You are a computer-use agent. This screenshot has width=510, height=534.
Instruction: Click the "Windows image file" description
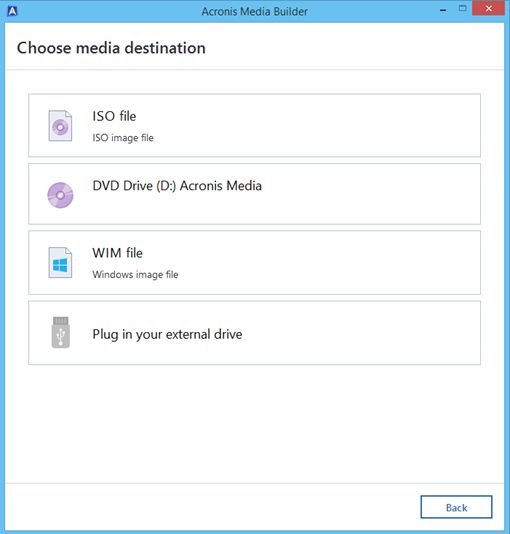click(135, 274)
